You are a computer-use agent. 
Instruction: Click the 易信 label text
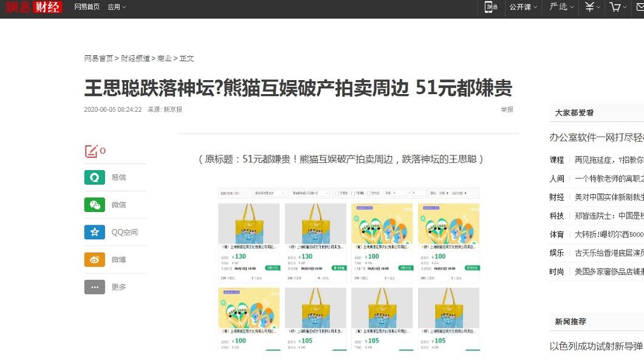pos(118,177)
